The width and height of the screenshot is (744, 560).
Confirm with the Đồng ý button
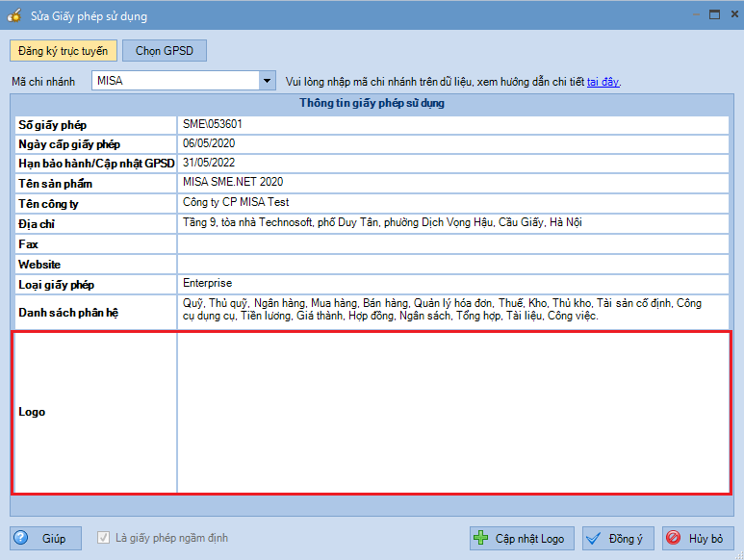pyautogui.click(x=618, y=538)
